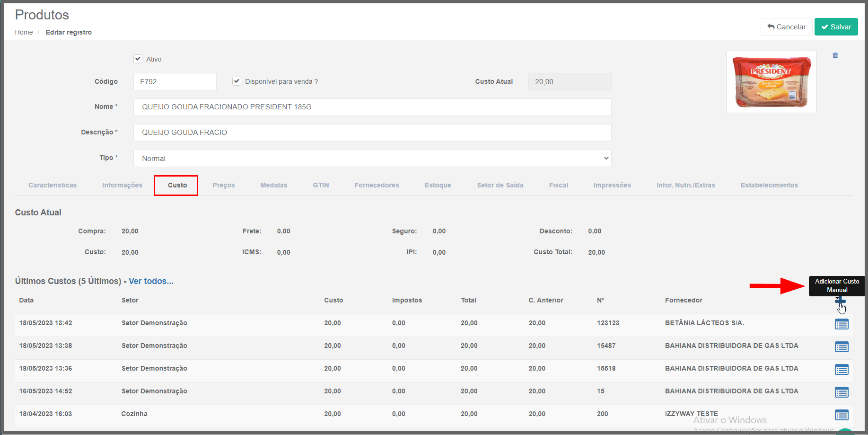The image size is (868, 435).
Task: Toggle Disponível para venda checkbox
Action: [237, 81]
